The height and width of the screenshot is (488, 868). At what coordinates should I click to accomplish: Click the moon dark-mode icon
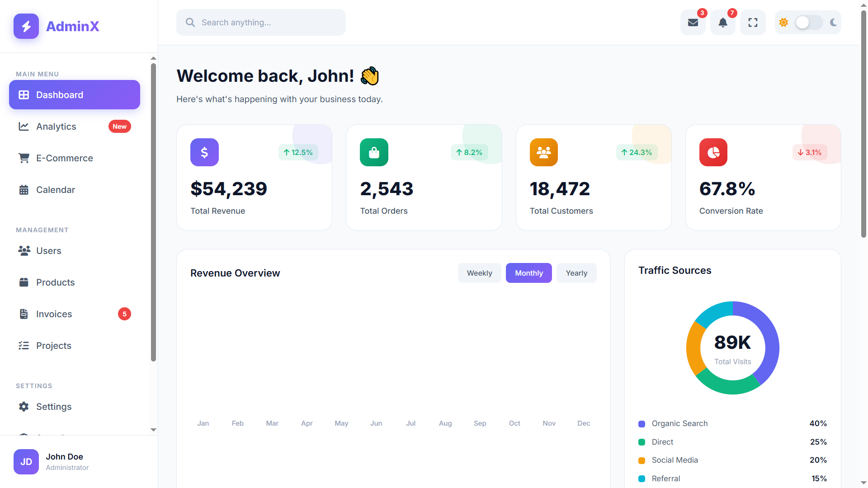(834, 23)
